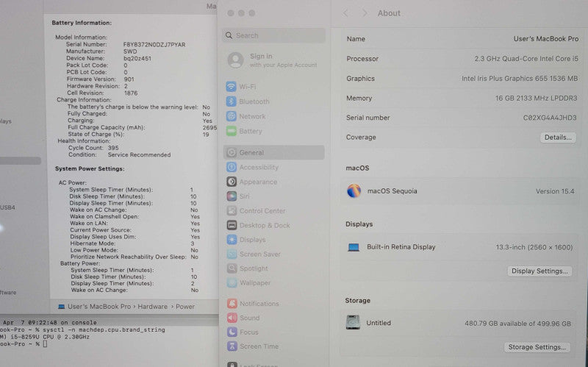Click the terminal prompt cursor line
Screen dimensions: 588x367
coord(24,343)
